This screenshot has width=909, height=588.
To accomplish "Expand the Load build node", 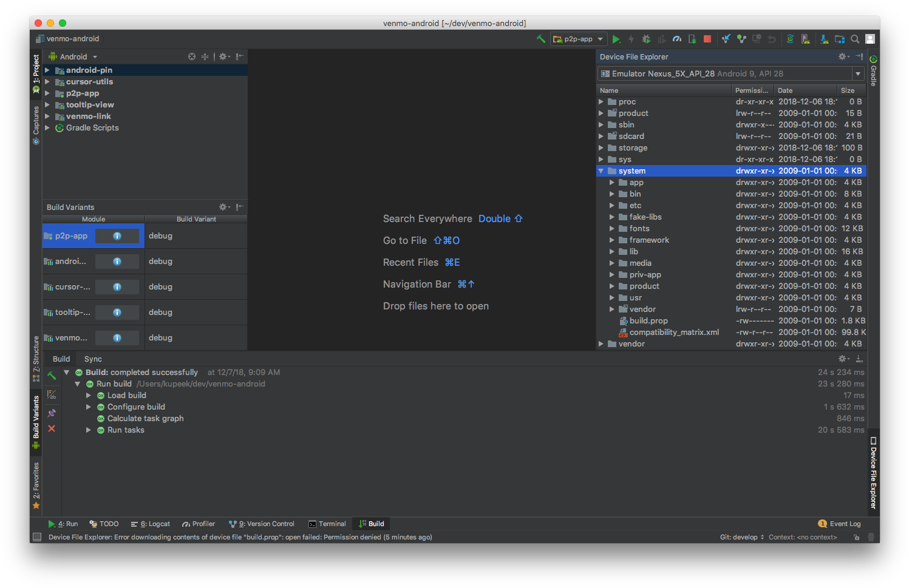I will tap(89, 396).
